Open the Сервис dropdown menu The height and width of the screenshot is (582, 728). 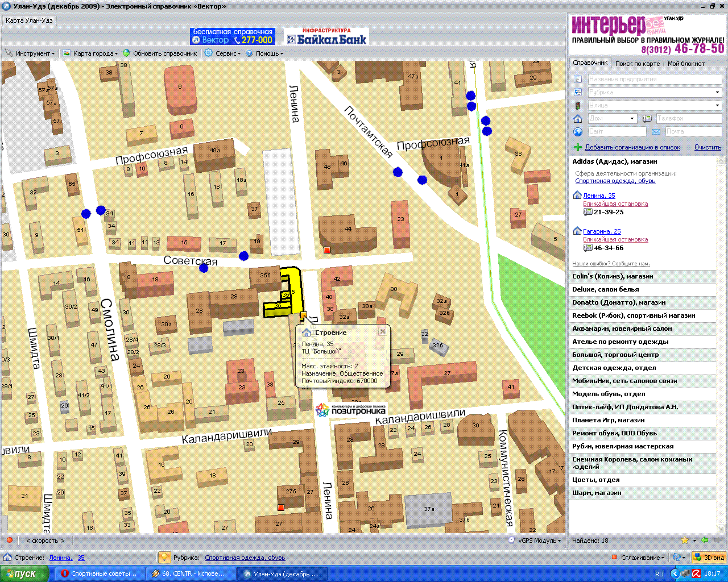coord(223,53)
